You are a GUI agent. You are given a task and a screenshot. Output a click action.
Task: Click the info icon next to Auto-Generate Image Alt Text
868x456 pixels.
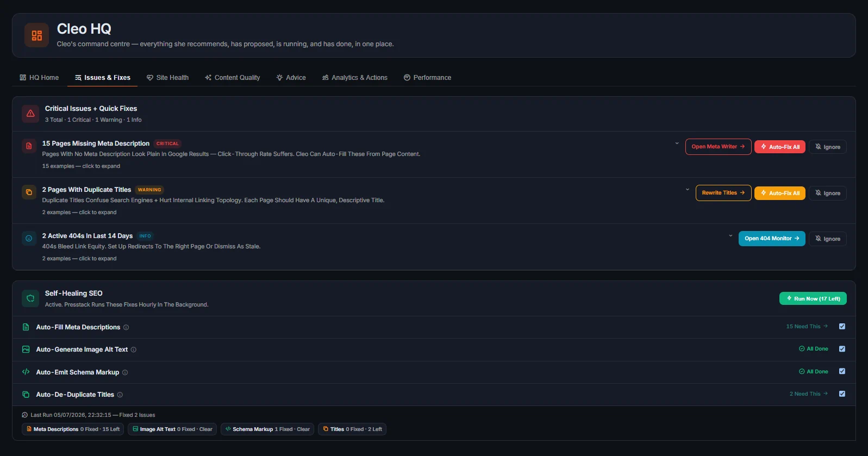tap(134, 349)
